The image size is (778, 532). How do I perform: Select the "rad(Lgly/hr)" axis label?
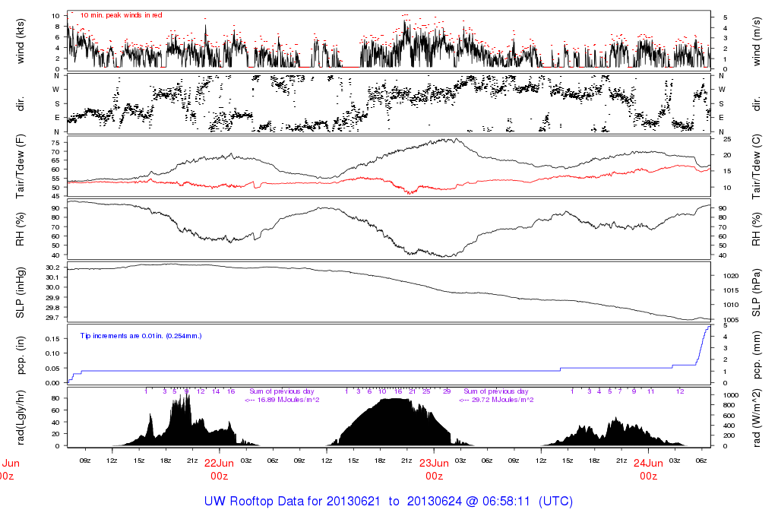pos(21,418)
